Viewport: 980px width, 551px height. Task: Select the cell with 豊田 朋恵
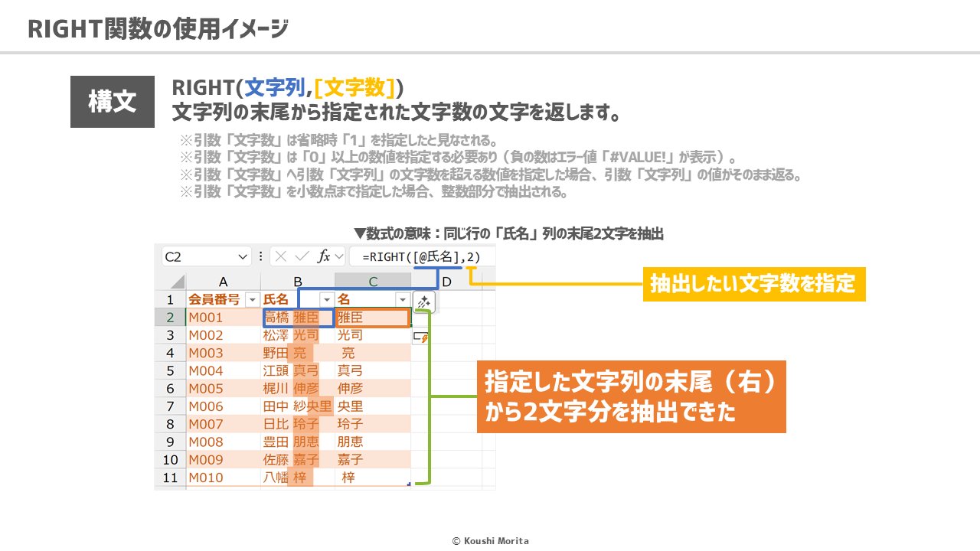298,442
